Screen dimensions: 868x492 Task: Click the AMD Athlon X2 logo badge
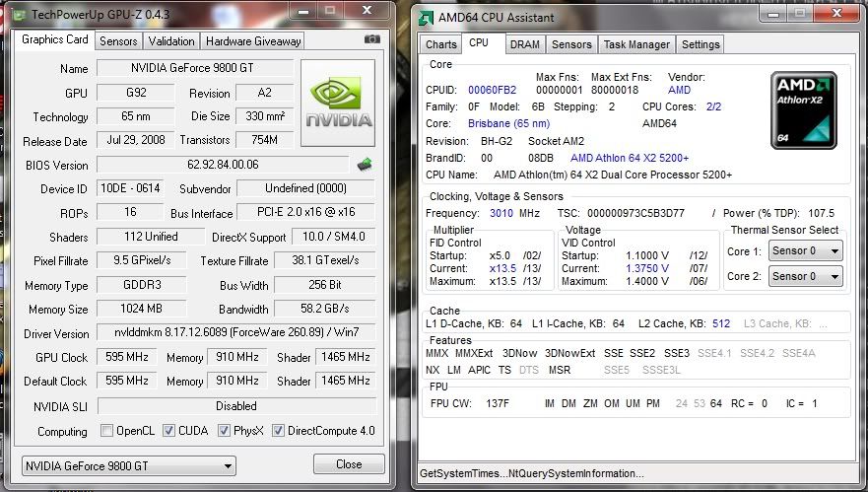804,110
